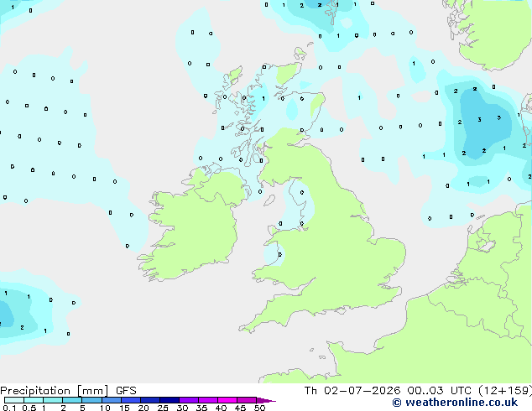Screen dimensions: 532x411
Task: Click the legend label '45'
Action: (x=240, y=408)
